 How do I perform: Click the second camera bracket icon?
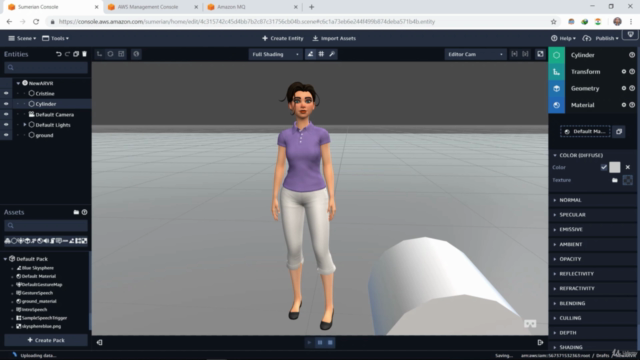click(525, 54)
